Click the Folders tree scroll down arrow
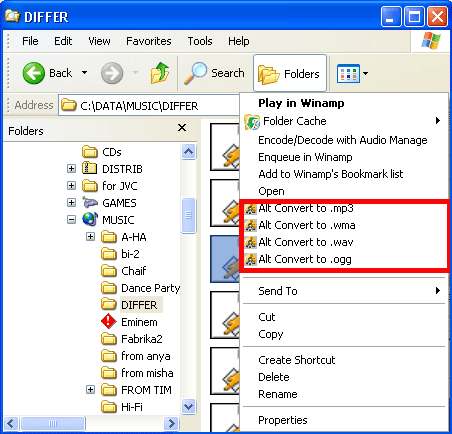The width and height of the screenshot is (452, 434). pyautogui.click(x=188, y=406)
